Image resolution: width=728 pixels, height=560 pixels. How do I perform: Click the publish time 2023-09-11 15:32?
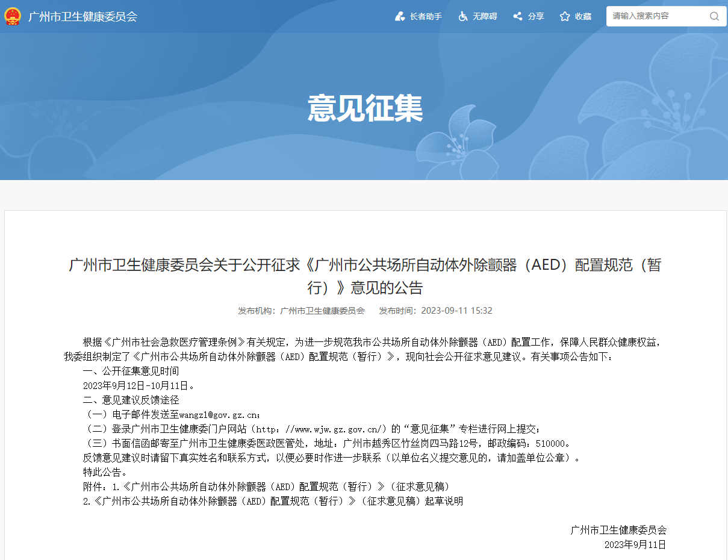coord(456,311)
